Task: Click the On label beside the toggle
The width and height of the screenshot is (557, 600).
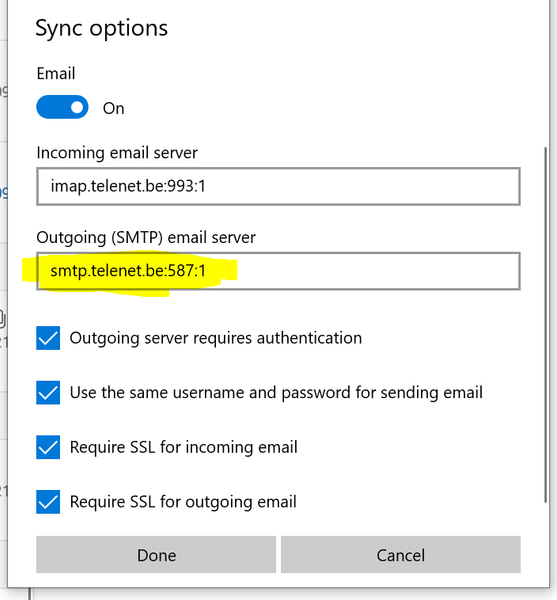Action: coord(114,108)
